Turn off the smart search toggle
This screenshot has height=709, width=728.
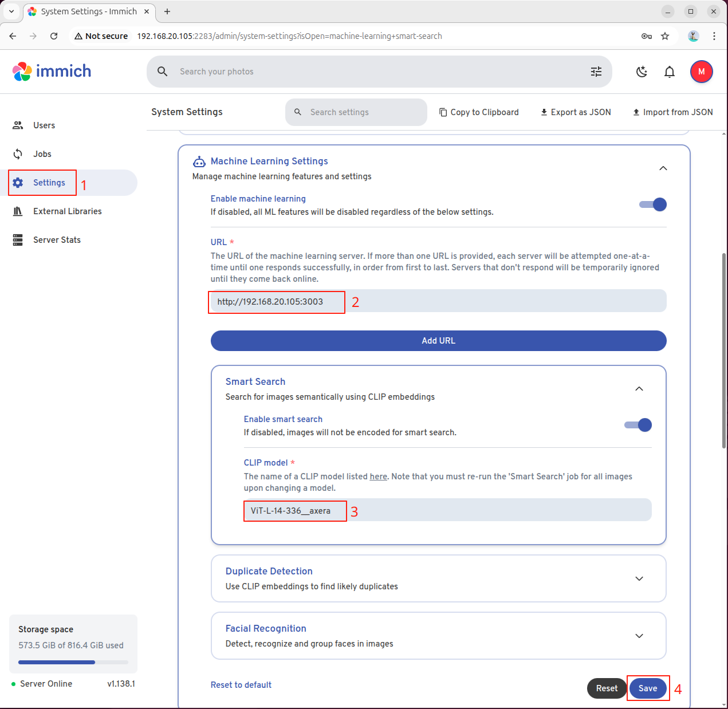638,425
